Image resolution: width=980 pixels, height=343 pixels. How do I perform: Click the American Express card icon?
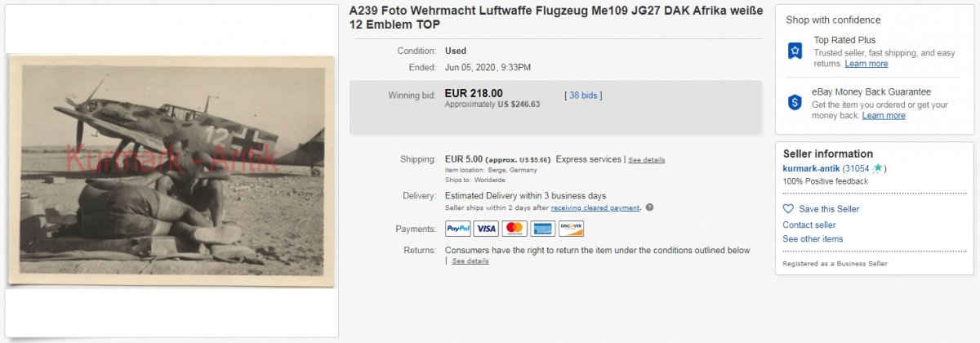[x=543, y=229]
